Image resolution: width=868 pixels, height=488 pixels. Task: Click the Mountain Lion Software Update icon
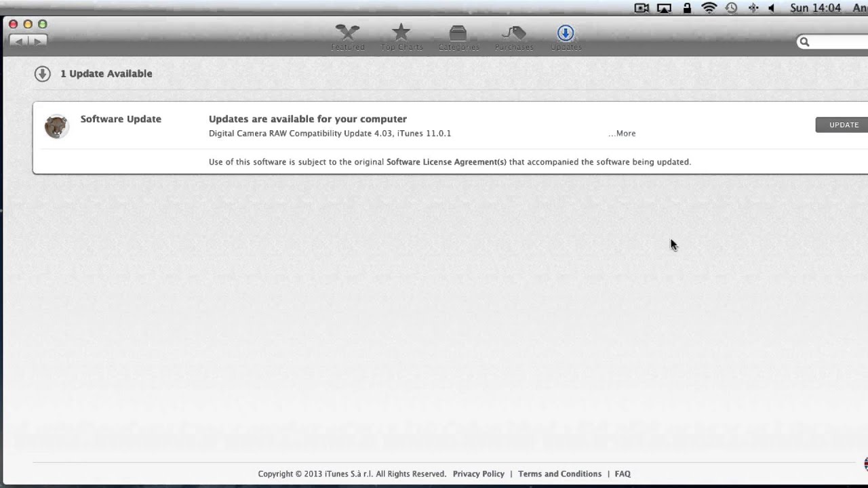[56, 126]
